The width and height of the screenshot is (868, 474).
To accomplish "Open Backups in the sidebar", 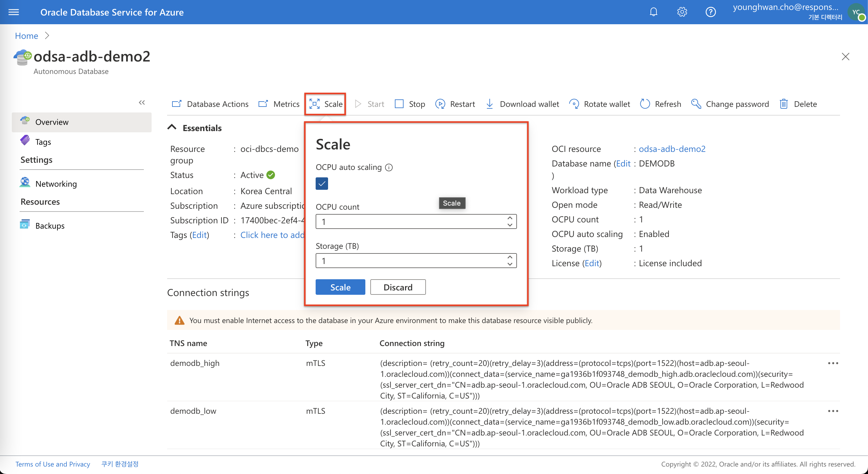I will 49,226.
